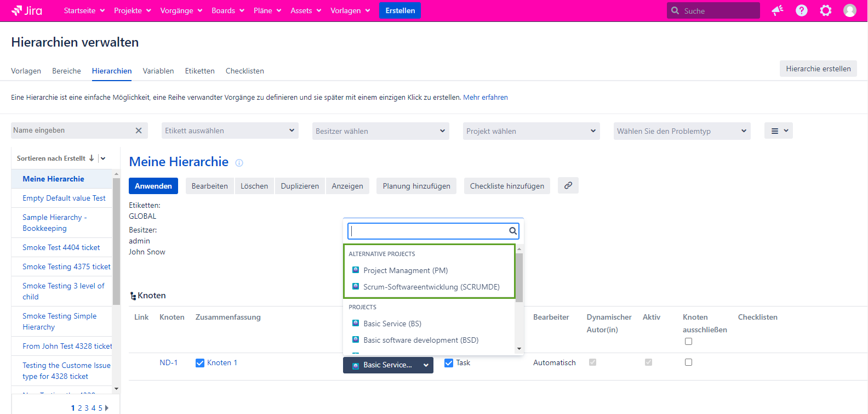Clear the name filter with X icon
Image resolution: width=868 pixels, height=414 pixels.
click(x=139, y=131)
